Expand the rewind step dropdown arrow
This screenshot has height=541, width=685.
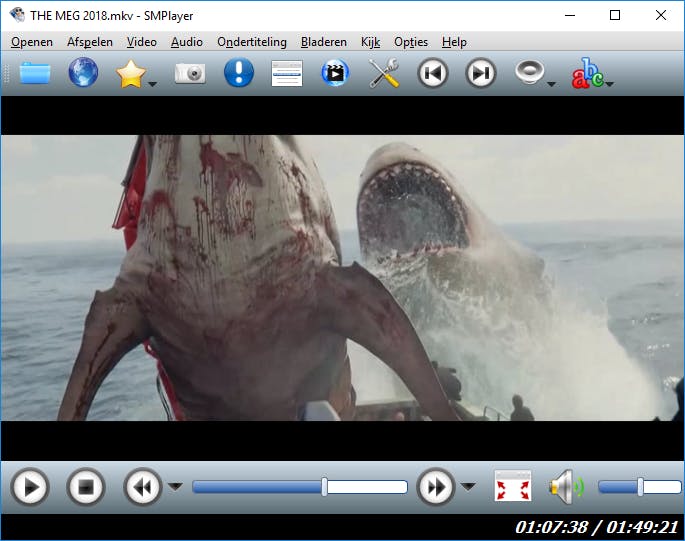point(176,486)
